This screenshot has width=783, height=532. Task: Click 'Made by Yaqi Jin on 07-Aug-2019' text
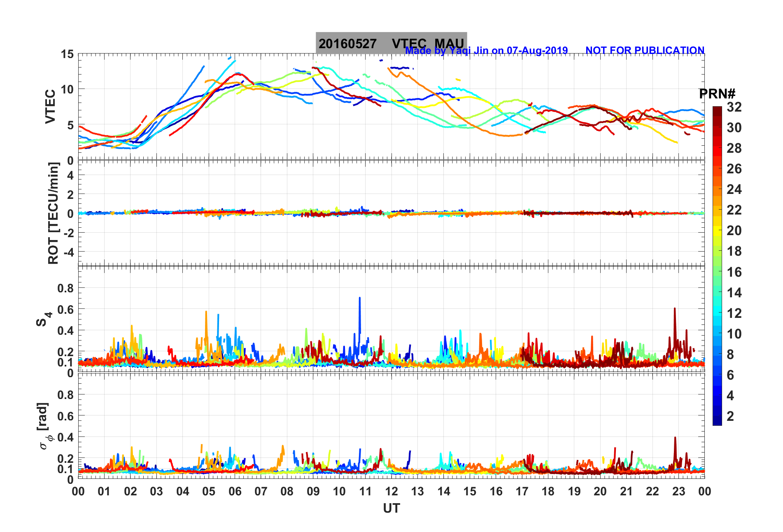(486, 50)
